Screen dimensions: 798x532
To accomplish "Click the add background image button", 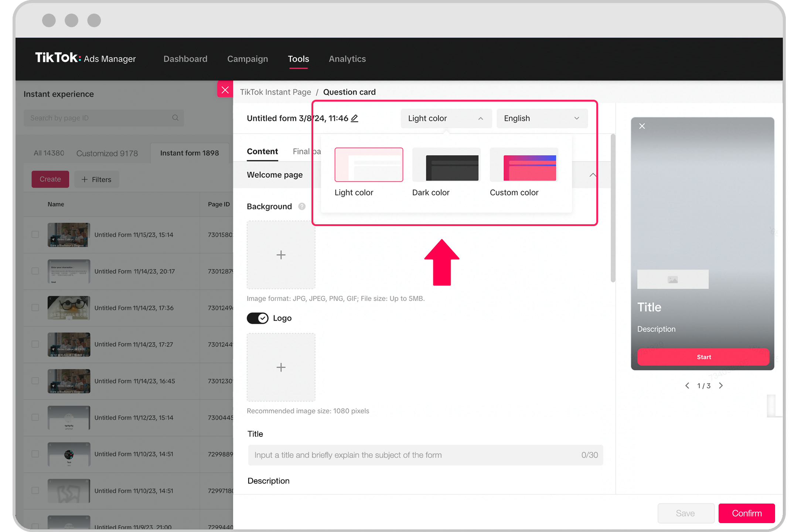I will pyautogui.click(x=281, y=255).
